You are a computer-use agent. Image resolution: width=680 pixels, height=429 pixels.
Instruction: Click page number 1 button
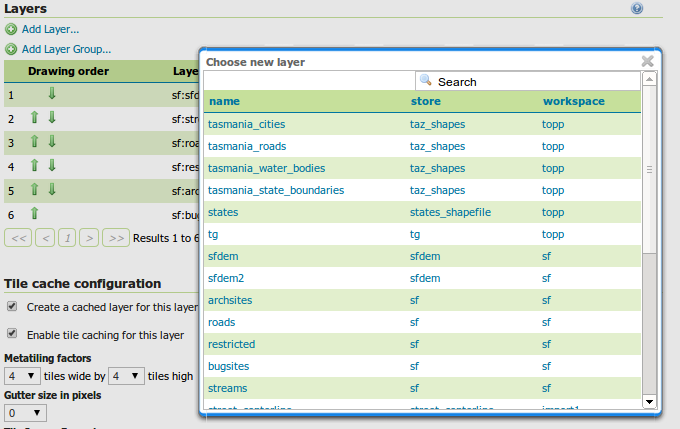tap(67, 238)
